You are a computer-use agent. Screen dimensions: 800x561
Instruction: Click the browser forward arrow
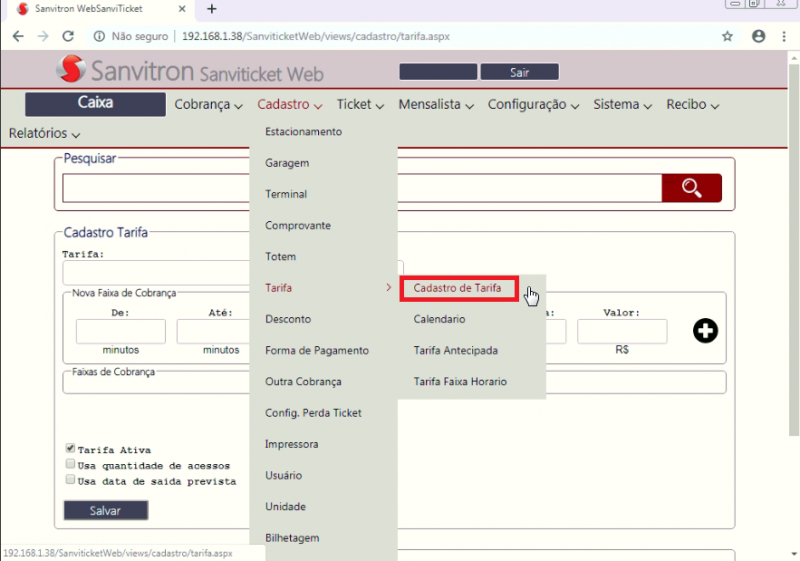click(43, 36)
